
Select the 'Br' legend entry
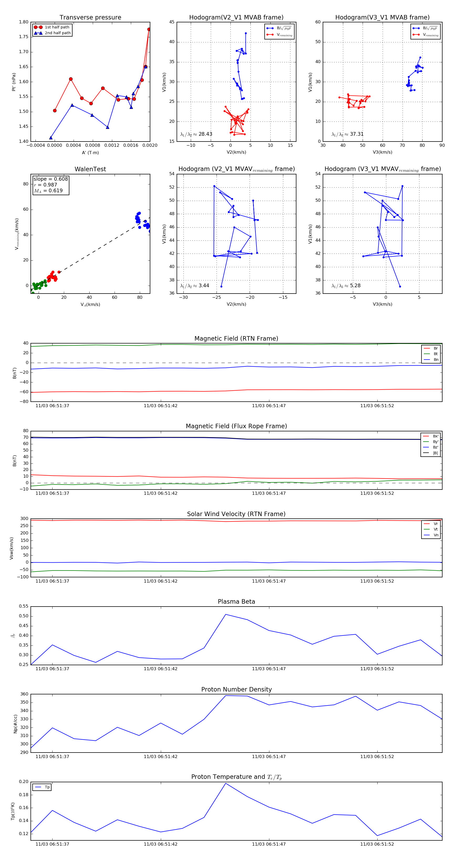click(431, 349)
